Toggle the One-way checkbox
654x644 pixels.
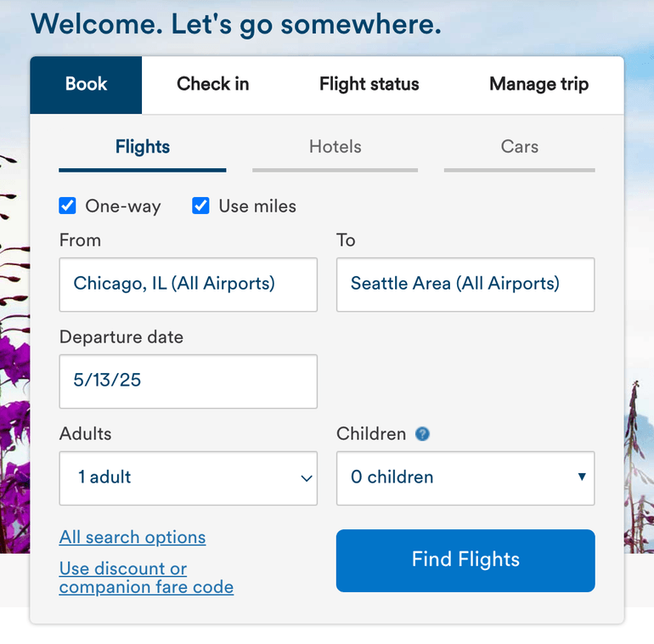tap(68, 206)
